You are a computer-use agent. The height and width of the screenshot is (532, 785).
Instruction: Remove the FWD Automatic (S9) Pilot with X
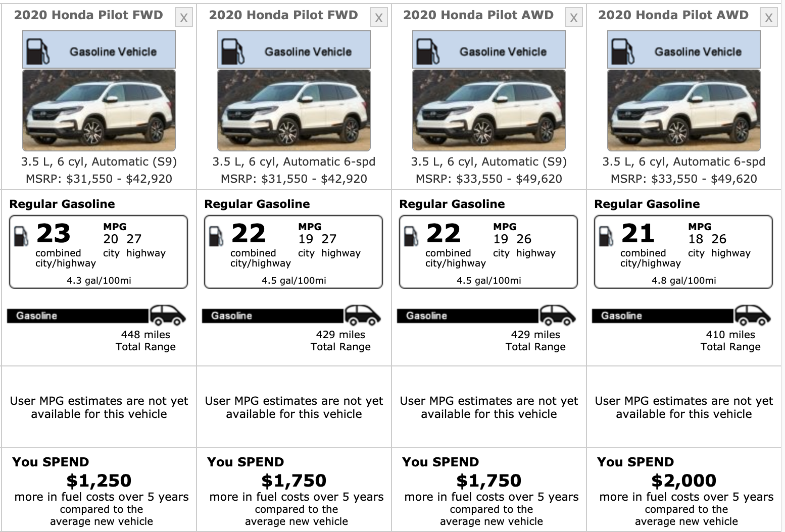[x=184, y=18]
